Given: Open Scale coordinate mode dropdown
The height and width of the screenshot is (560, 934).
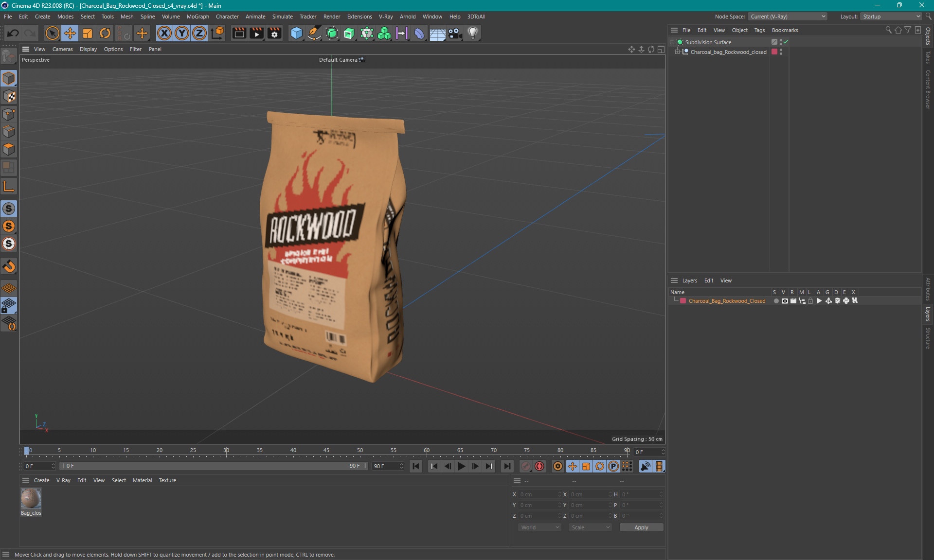Looking at the screenshot, I should point(590,527).
